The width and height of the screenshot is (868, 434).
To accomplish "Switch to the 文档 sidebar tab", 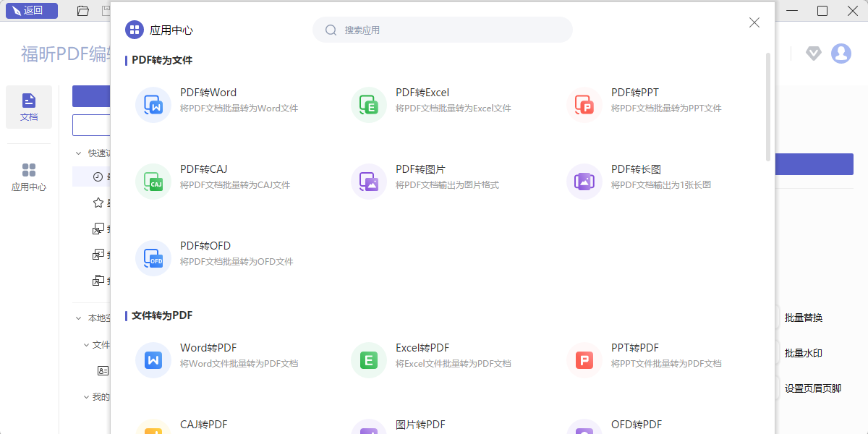I will 29,106.
